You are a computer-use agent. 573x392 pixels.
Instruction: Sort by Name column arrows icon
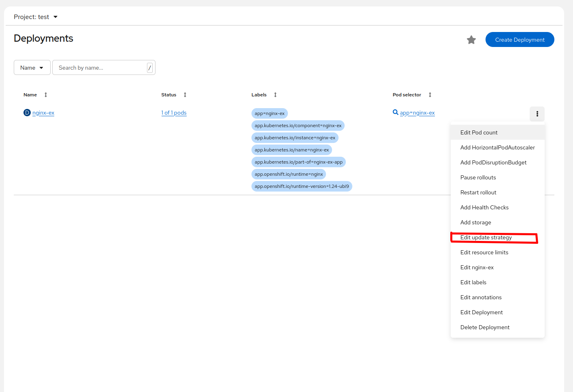[x=46, y=95]
